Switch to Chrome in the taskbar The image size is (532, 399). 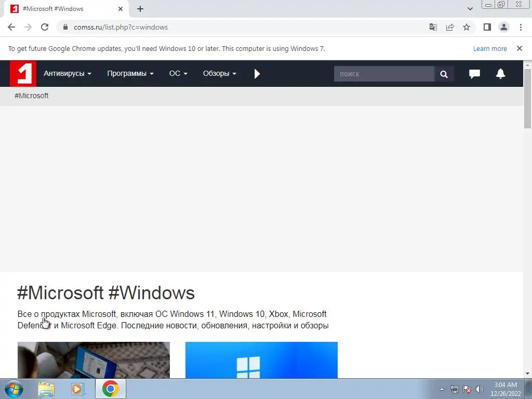111,389
